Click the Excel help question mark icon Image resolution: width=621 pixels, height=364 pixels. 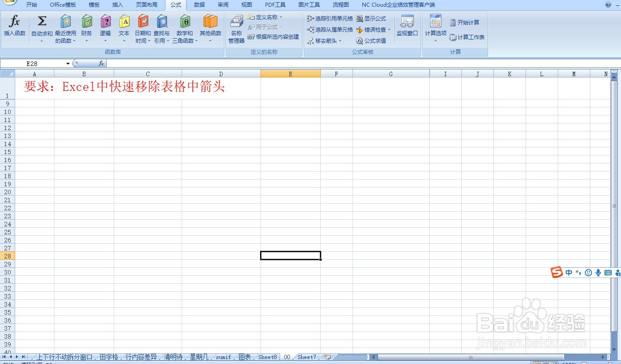coord(608,5)
